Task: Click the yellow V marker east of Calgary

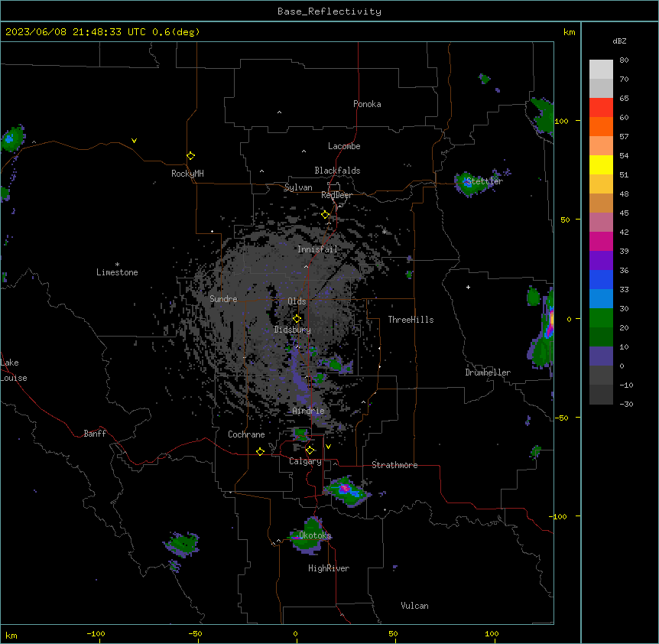Action: point(328,447)
